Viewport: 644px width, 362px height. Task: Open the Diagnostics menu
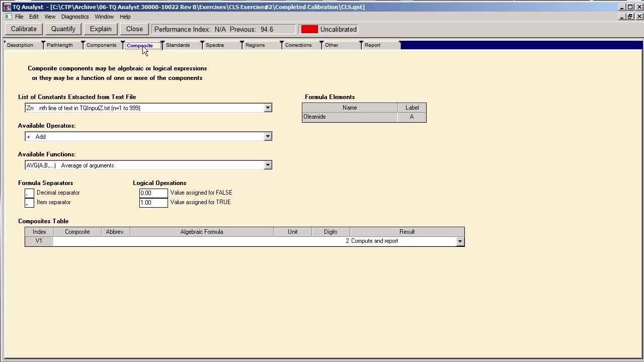(x=75, y=17)
